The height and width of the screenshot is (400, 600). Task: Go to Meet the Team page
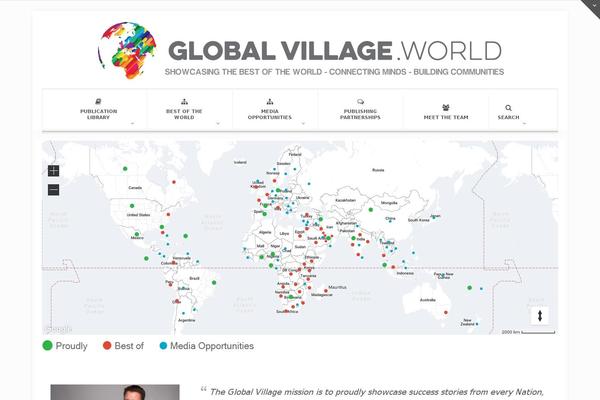(x=446, y=117)
